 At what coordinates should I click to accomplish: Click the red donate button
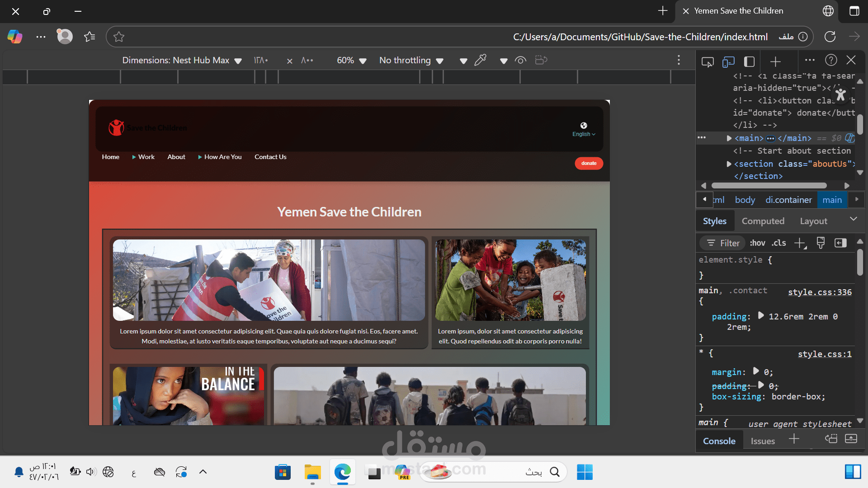coord(589,163)
